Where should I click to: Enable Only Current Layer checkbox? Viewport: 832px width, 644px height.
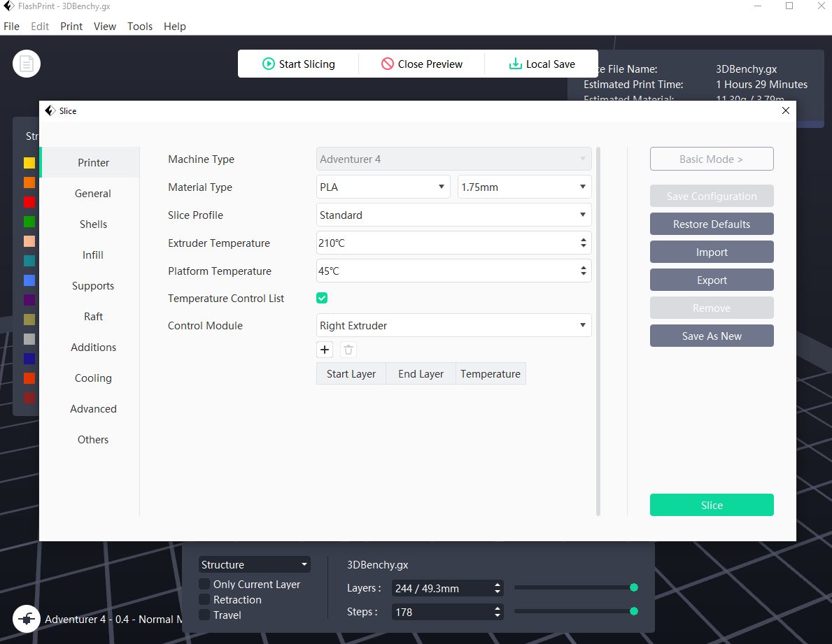[204, 584]
